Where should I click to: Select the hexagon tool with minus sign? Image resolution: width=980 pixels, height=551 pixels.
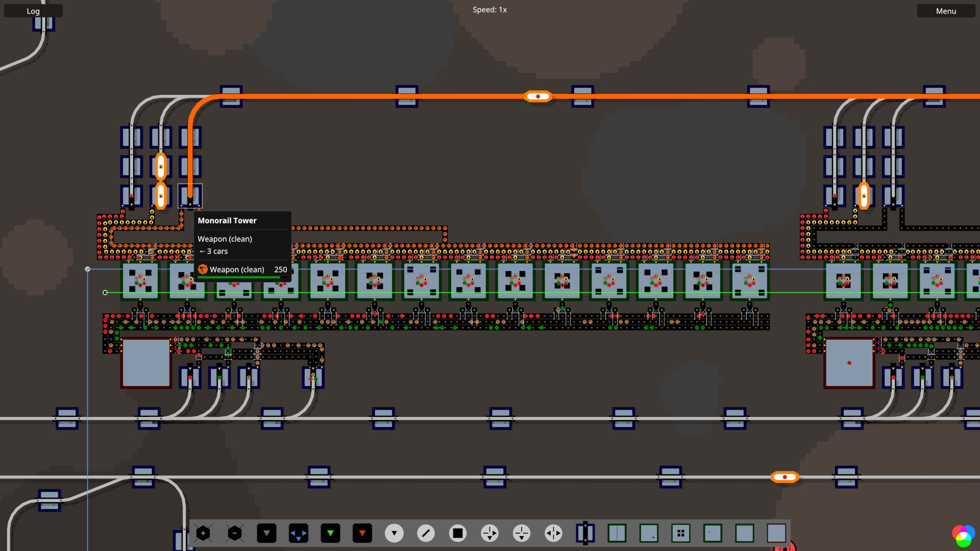[235, 533]
